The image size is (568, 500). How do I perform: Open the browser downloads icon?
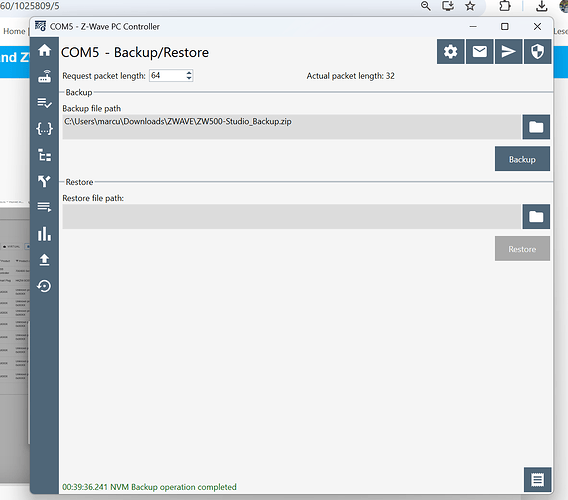(542, 6)
